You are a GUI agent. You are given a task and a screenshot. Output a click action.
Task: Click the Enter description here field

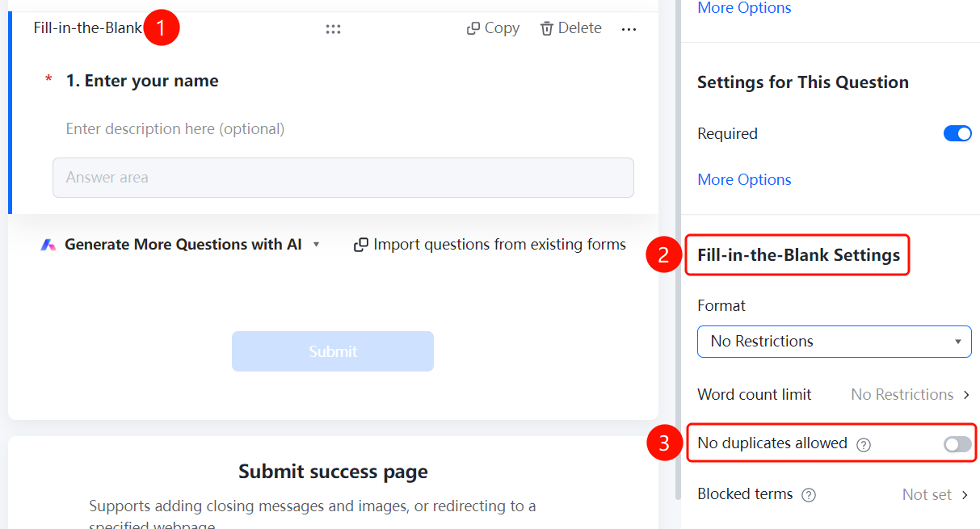[175, 129]
